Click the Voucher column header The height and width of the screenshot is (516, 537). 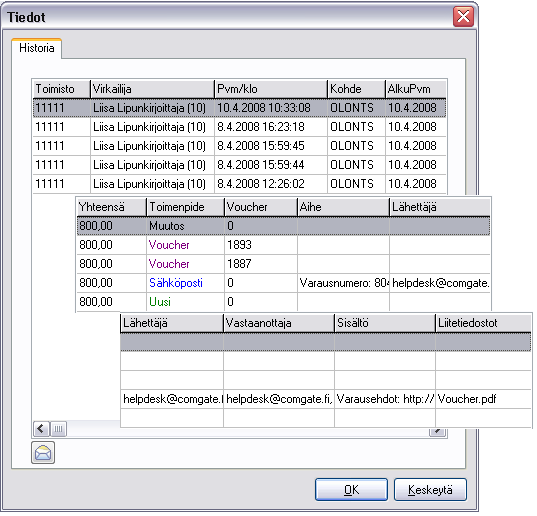(261, 207)
